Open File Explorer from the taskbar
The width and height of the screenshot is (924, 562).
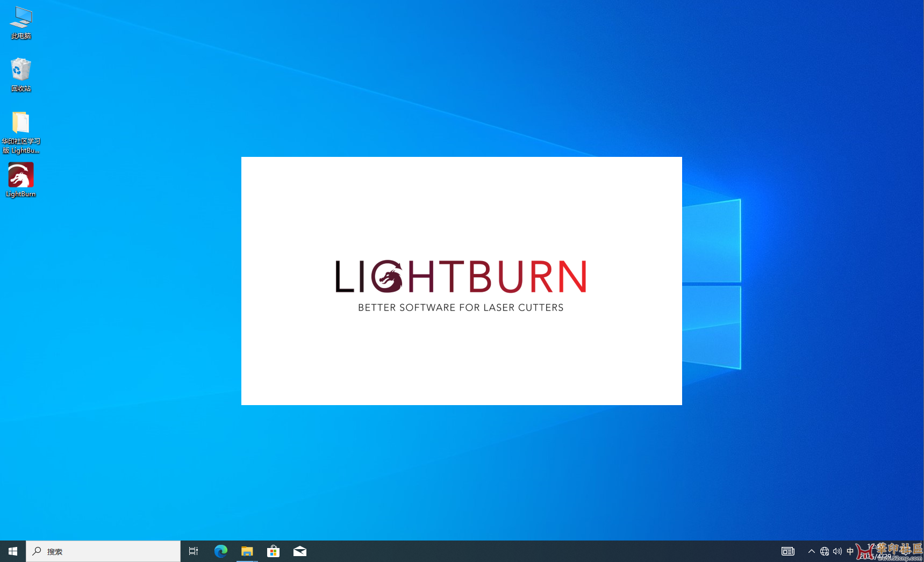(x=247, y=551)
